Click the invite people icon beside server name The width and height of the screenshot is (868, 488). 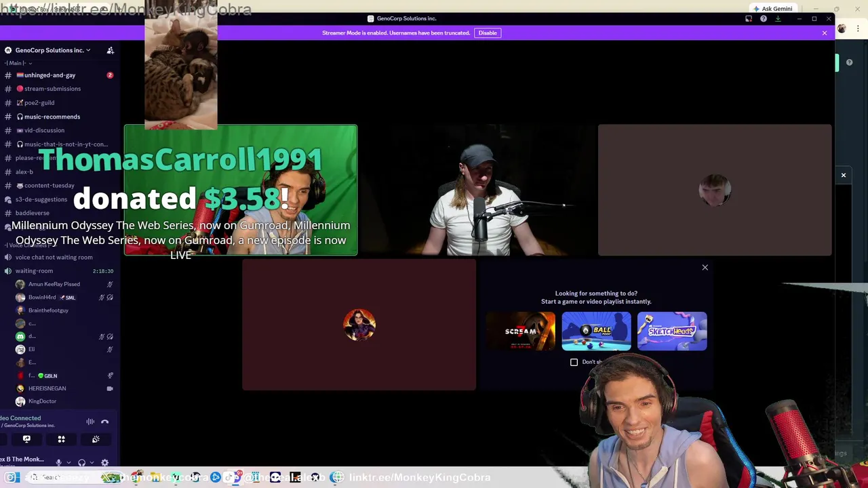[x=110, y=50]
